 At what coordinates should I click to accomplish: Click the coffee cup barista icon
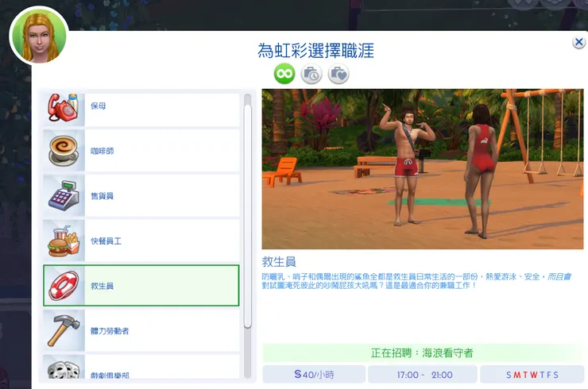coord(64,151)
